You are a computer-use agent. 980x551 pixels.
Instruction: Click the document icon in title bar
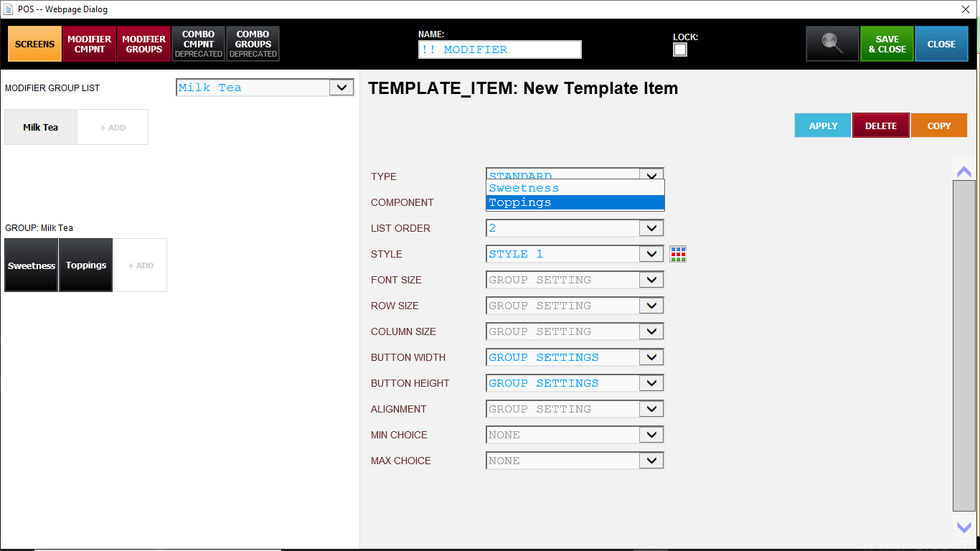point(9,9)
